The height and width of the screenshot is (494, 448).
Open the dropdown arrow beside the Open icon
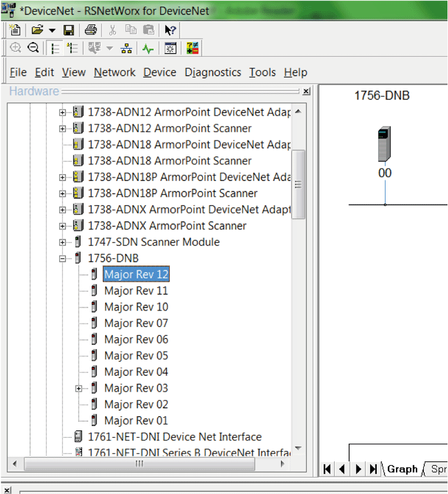52,30
